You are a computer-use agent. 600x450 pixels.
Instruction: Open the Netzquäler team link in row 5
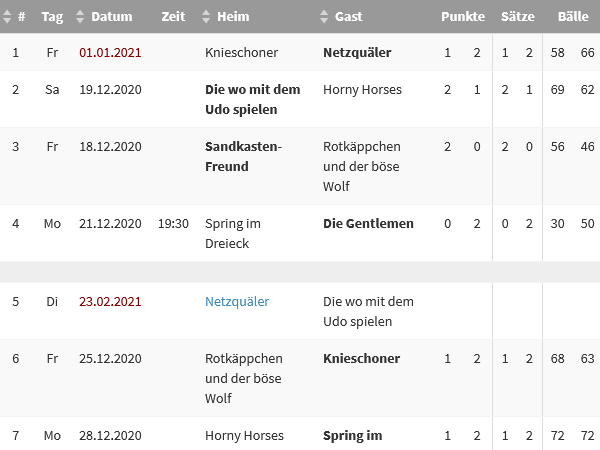[237, 301]
